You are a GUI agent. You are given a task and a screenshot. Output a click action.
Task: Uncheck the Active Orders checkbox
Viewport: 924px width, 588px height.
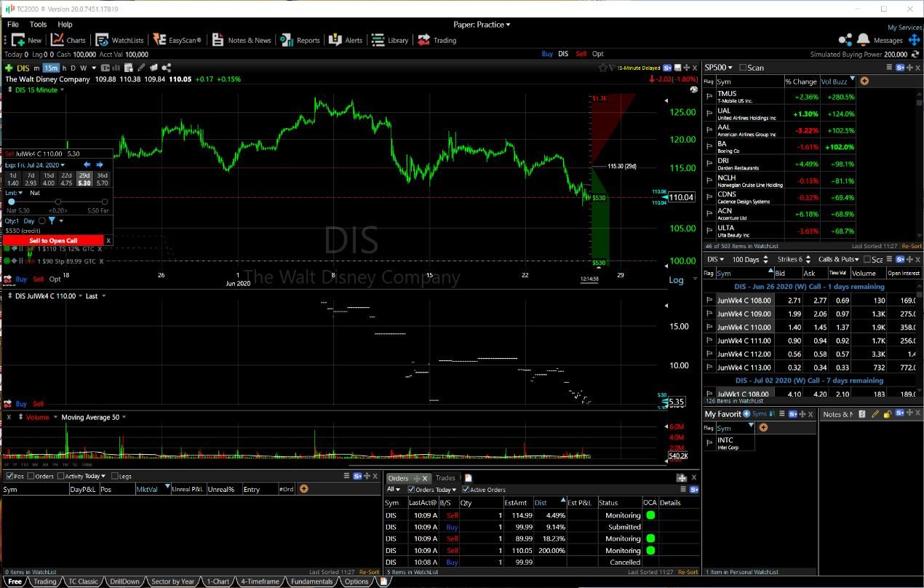tap(463, 490)
